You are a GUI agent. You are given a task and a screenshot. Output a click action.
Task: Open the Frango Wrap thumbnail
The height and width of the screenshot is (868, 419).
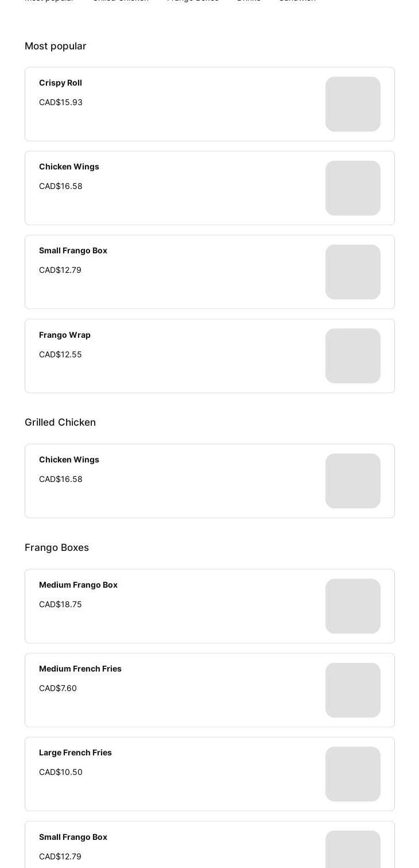point(352,356)
